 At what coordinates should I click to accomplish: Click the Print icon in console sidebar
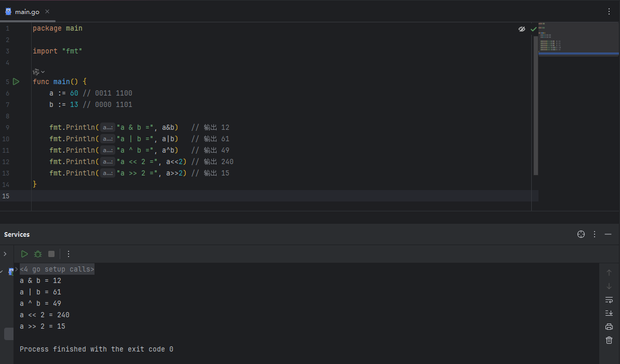pyautogui.click(x=609, y=327)
